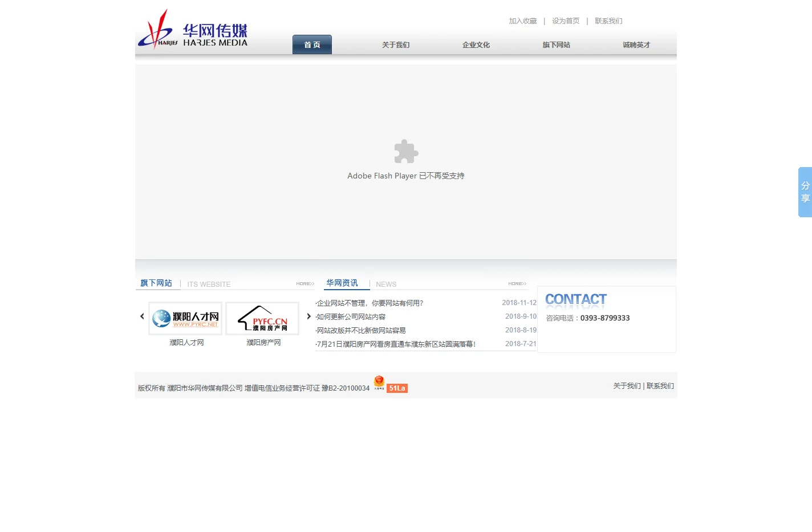Open news 企业网站不管理，你要网站有何用?
Screen dimensions: 812x532
pyautogui.click(x=370, y=303)
